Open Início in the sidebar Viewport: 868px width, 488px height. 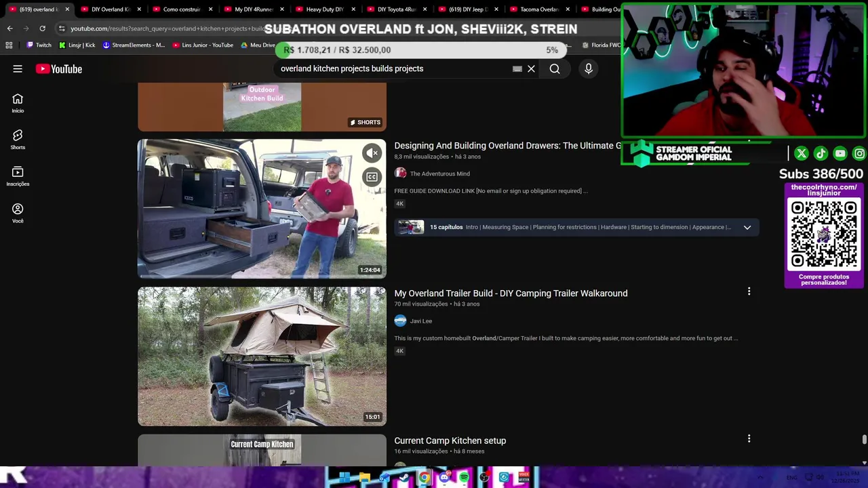[x=18, y=103]
